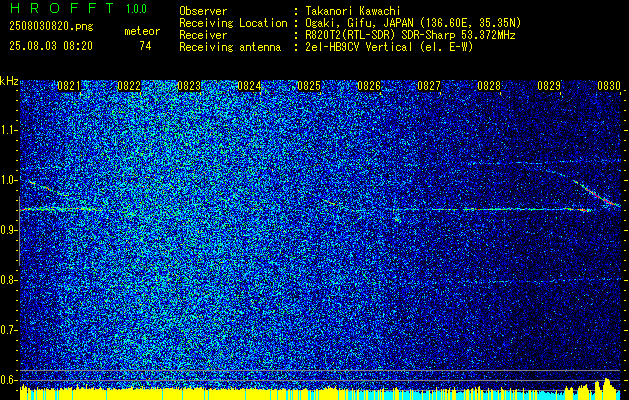Select the filename 2508030820.png
This screenshot has height=400, width=629.
click(51, 27)
